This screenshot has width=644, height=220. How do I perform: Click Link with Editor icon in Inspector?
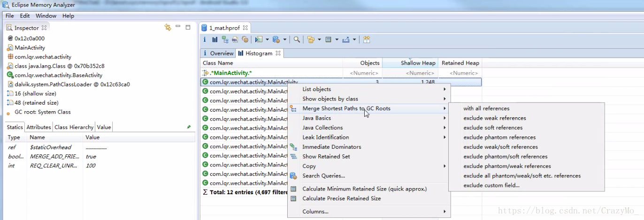[x=168, y=28]
